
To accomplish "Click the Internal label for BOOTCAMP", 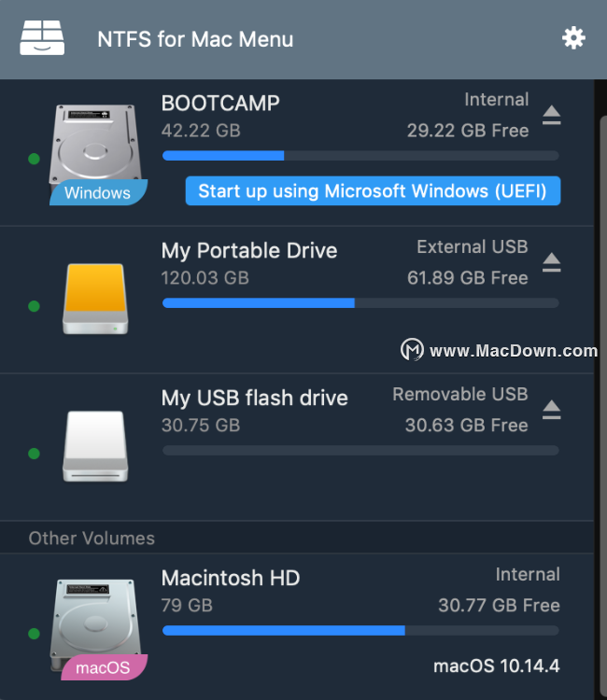I will pyautogui.click(x=497, y=100).
